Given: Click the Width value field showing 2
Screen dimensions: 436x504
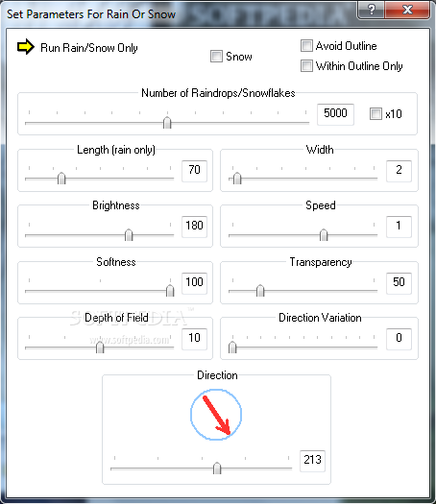Looking at the screenshot, I should [x=399, y=171].
